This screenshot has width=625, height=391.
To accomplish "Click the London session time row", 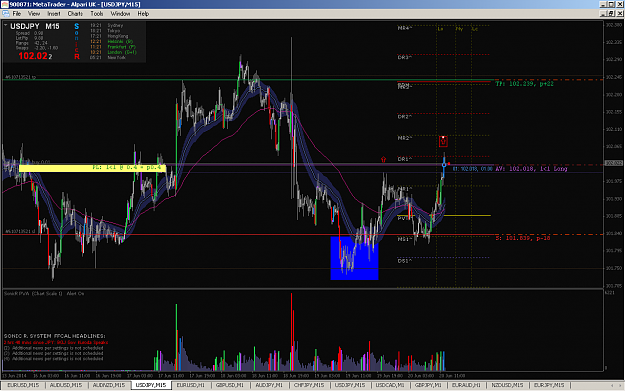I will pos(113,52).
